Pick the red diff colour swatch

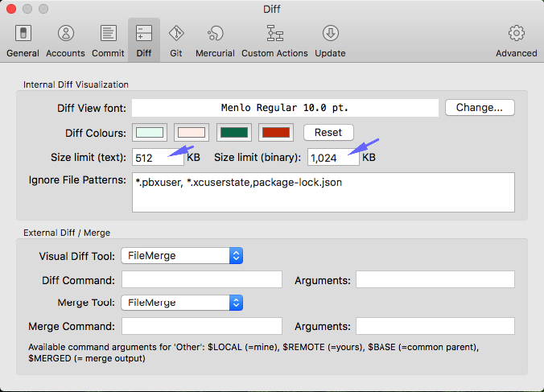(x=276, y=133)
